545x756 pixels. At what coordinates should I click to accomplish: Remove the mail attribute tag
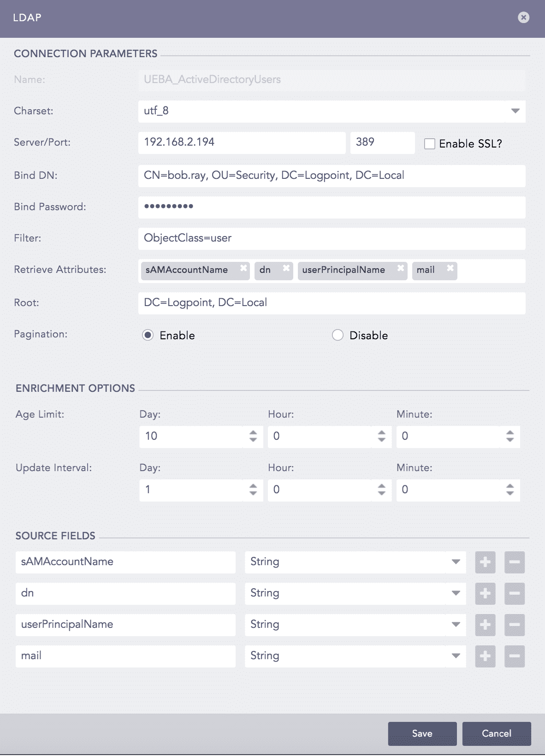450,268
